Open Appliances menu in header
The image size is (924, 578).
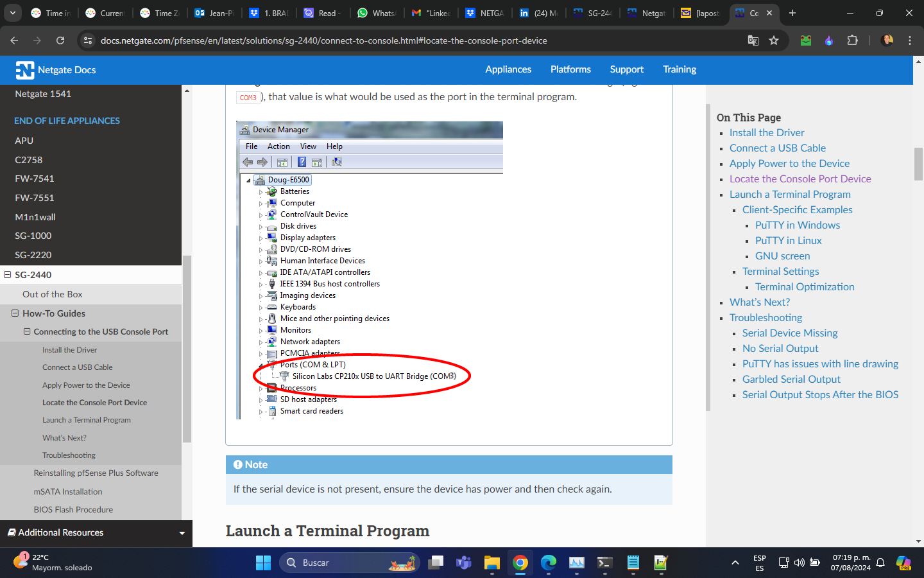(508, 69)
